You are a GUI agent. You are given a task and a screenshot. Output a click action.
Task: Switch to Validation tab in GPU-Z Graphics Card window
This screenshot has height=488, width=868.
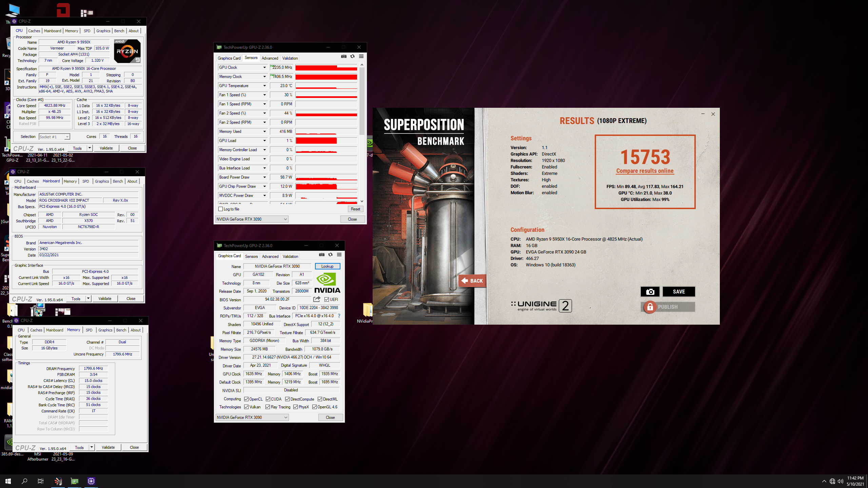291,257
